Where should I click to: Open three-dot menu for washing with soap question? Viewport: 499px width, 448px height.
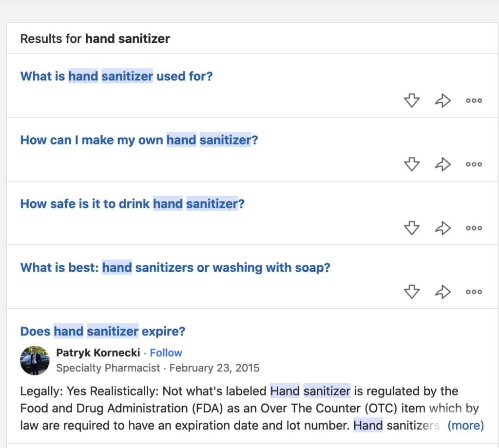474,292
